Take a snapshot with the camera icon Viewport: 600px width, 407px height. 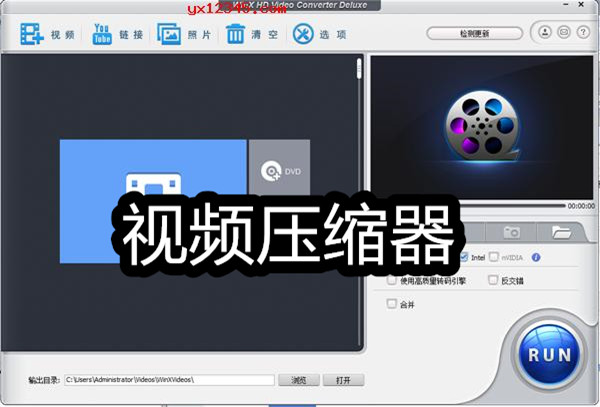click(512, 232)
